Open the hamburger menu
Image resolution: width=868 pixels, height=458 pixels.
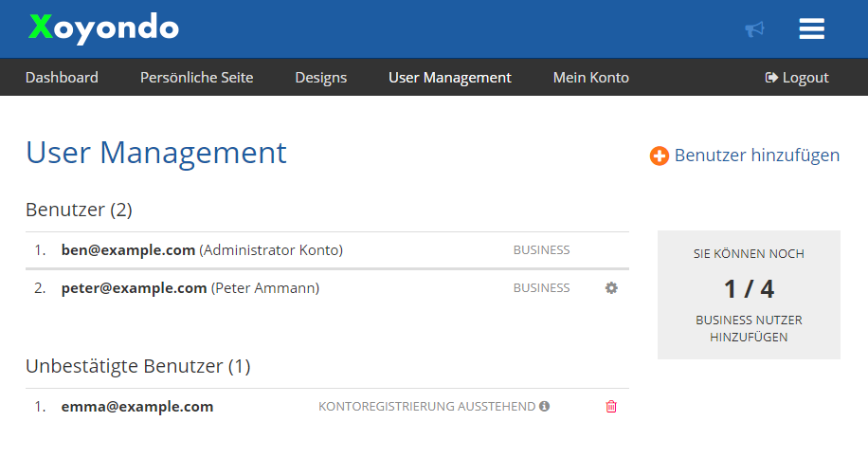coord(811,28)
